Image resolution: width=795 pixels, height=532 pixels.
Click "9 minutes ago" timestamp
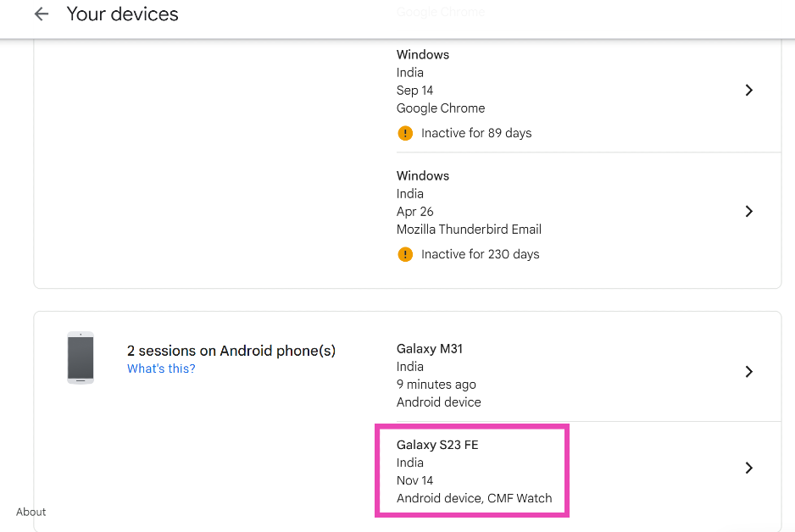436,385
